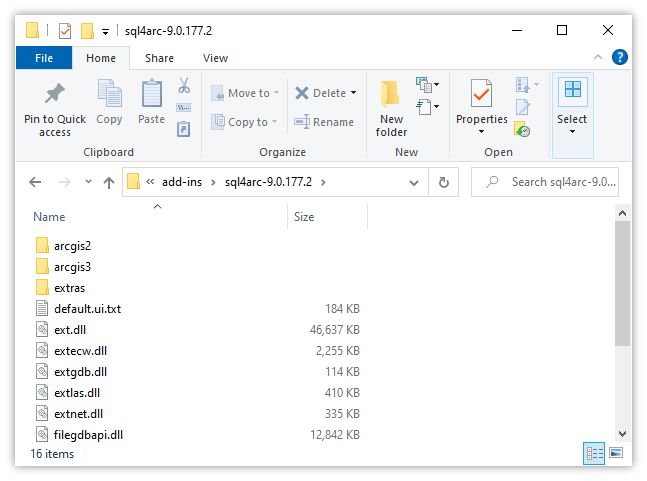The image size is (647, 481).
Task: Open the Customize Quick Access Toolbar dropdown
Action: tap(106, 32)
